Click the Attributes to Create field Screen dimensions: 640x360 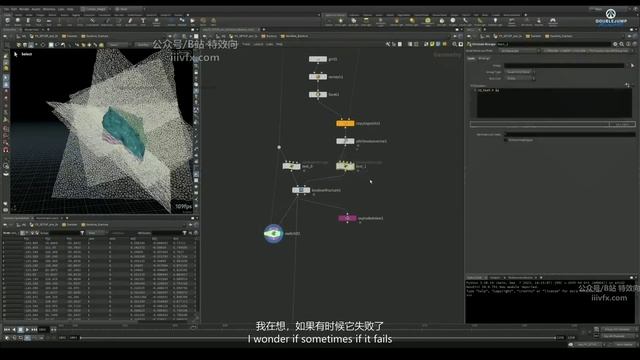pyautogui.click(x=570, y=134)
